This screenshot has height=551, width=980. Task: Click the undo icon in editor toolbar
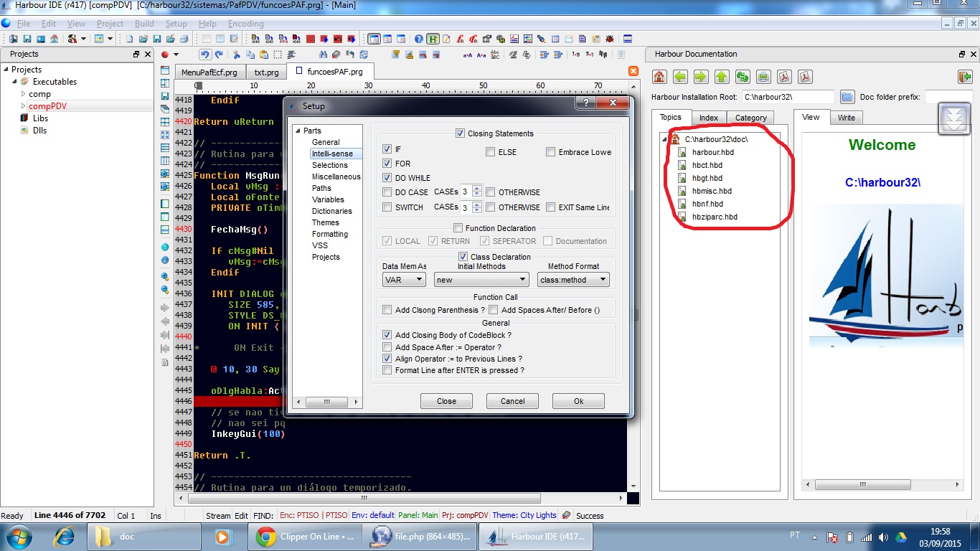(x=205, y=55)
